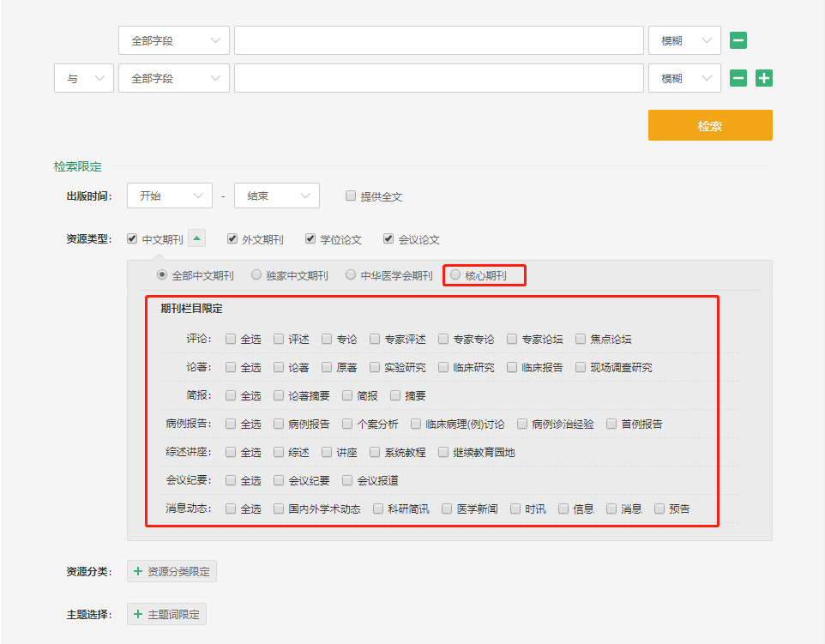Select the 独家中文期刊 radio option

coord(256,275)
